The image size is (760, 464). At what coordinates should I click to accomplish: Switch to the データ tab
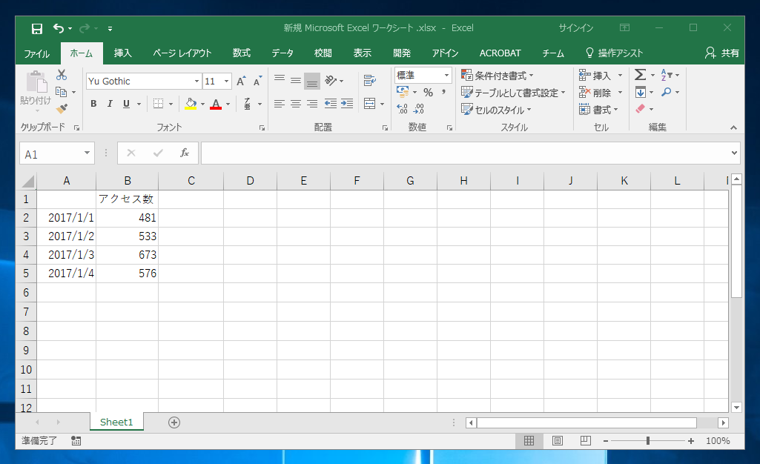pyautogui.click(x=283, y=53)
